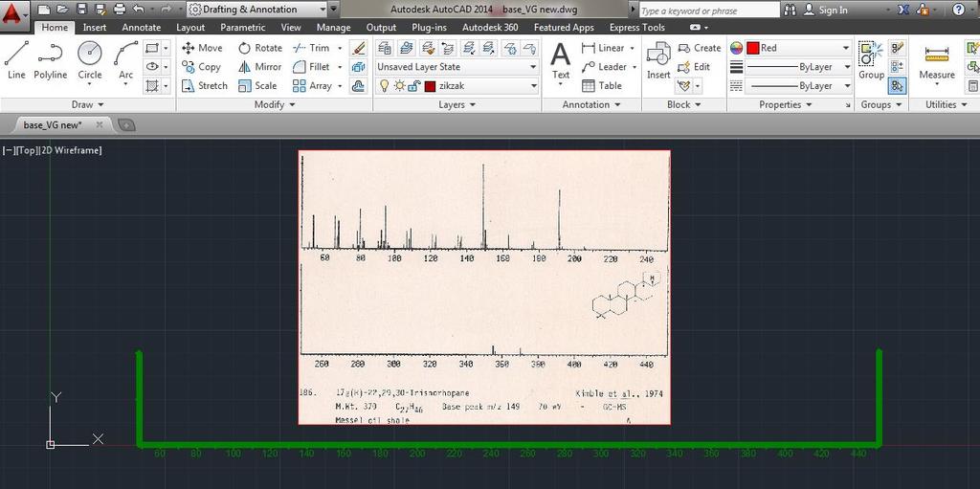Image resolution: width=980 pixels, height=489 pixels.
Task: Click the object color wheel icon
Action: coord(736,48)
